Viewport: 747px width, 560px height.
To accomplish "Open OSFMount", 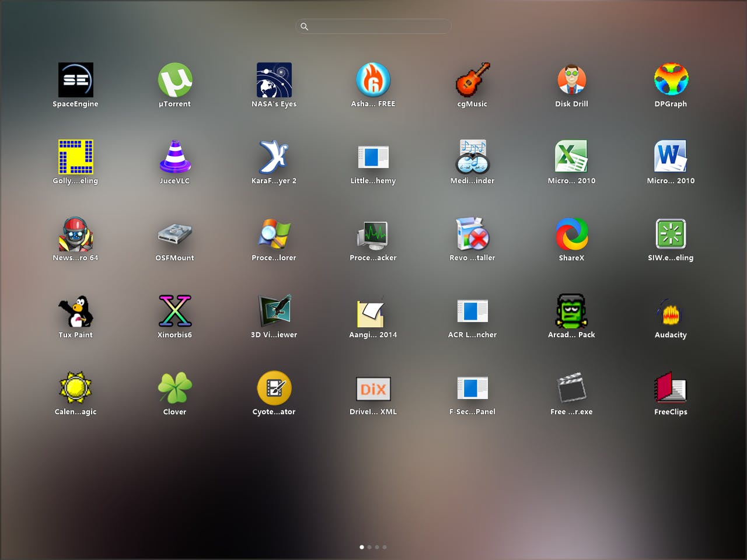I will tap(175, 234).
